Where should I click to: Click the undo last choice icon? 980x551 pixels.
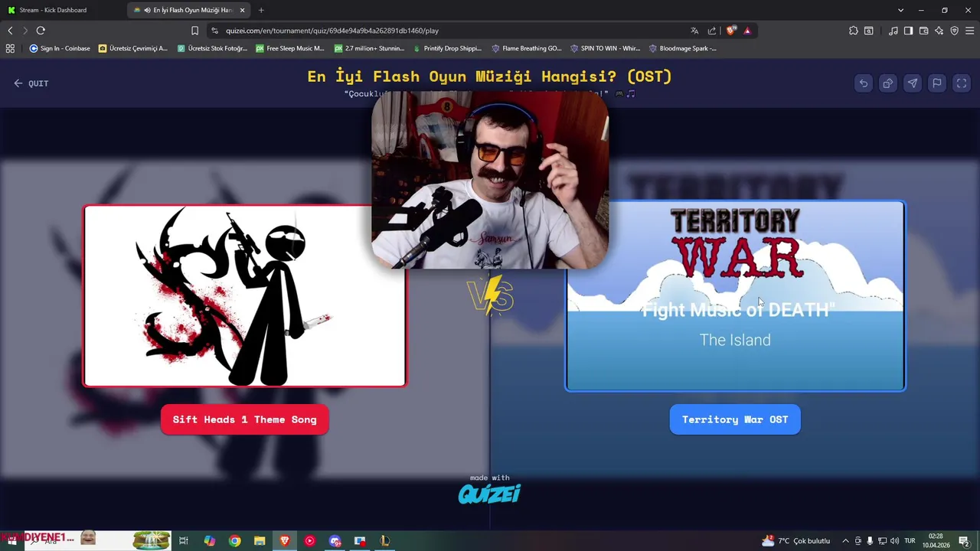[x=863, y=83]
